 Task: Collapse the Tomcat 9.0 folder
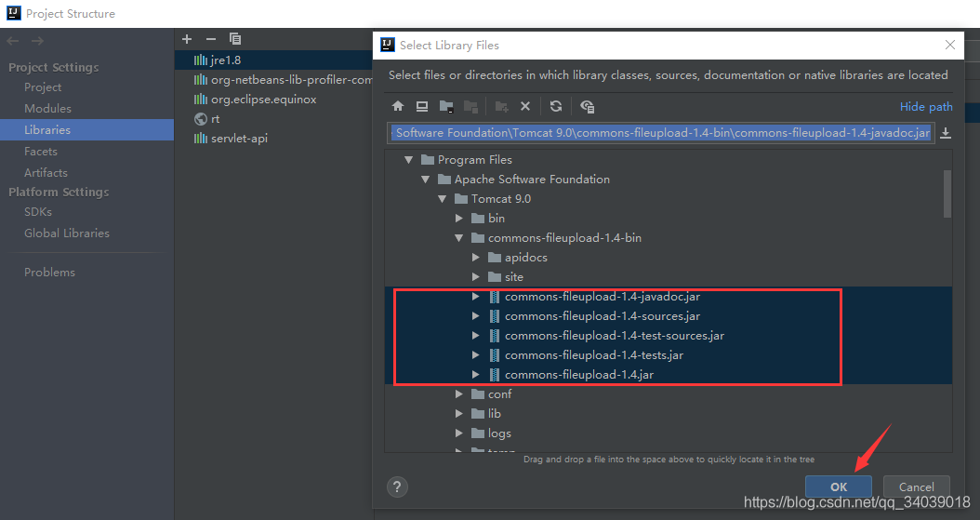pos(443,199)
